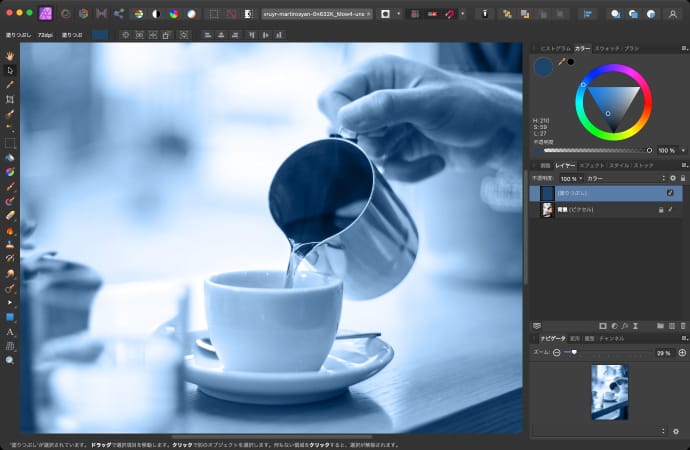
Task: Apply Auto Contrast from the toolbar
Action: tap(156, 14)
